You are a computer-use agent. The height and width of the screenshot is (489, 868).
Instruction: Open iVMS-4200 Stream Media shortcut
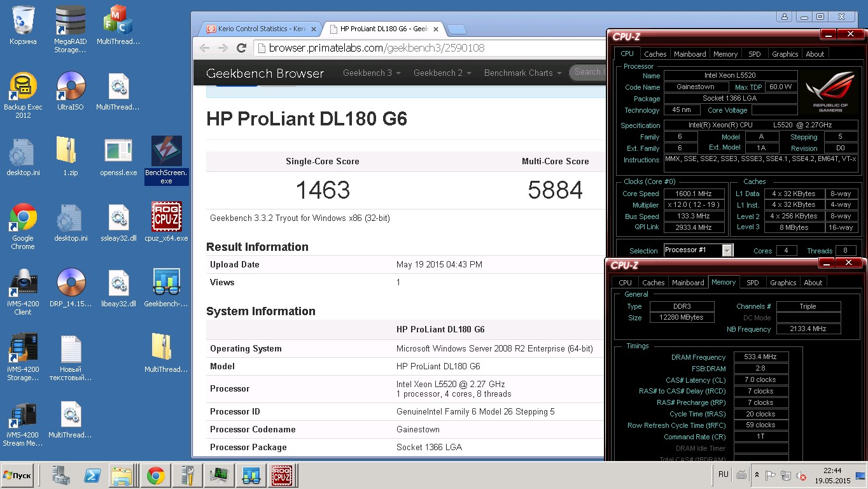point(23,423)
